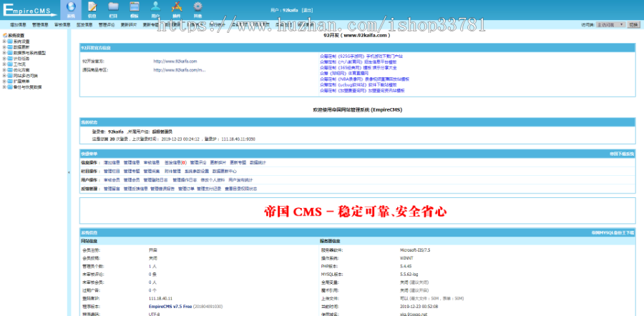Screen dimensions: 644x316
Task: Click the [退出] logout link
Action: (x=307, y=10)
